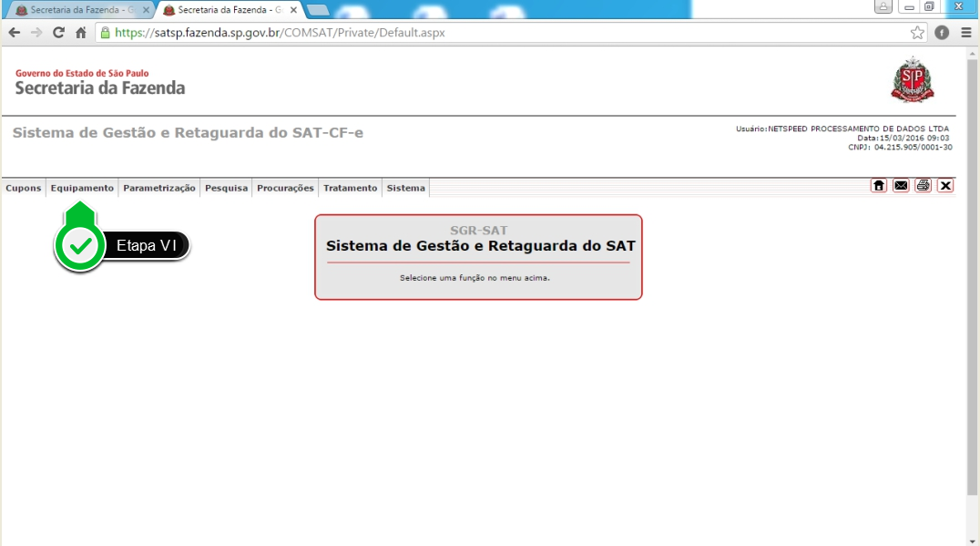
Task: Click the page vertical scrollbar
Action: pos(972,277)
